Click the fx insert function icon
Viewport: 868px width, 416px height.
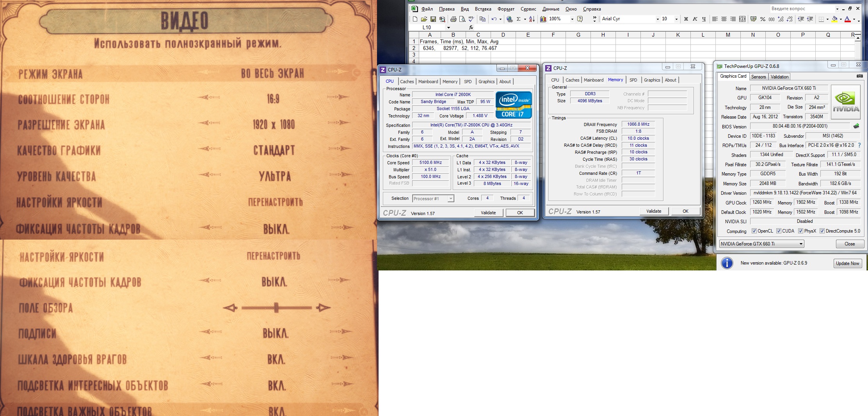[471, 27]
